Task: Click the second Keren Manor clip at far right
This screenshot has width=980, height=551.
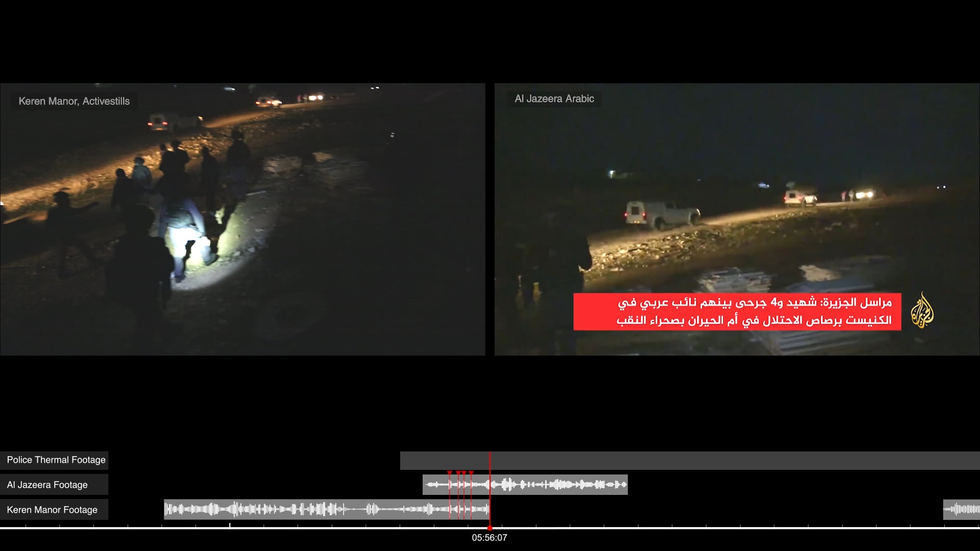Action: coord(962,509)
